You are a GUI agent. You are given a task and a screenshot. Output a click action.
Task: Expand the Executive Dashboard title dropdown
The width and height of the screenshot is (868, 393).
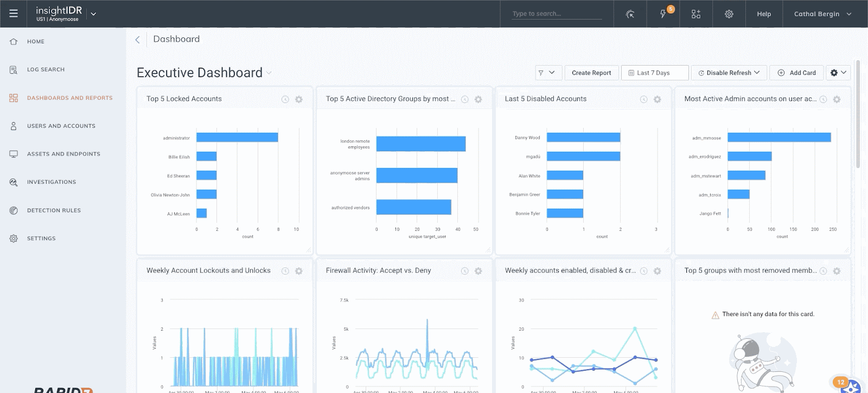(269, 73)
